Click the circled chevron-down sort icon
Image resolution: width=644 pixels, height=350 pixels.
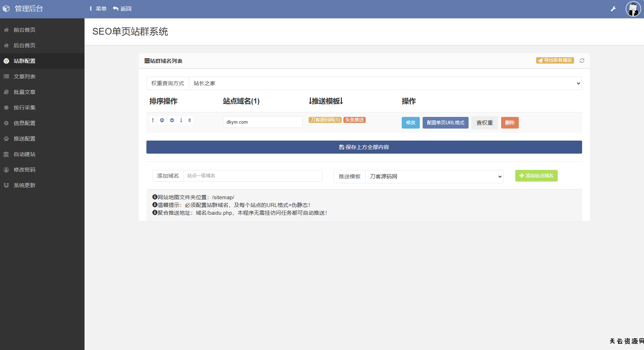(172, 120)
